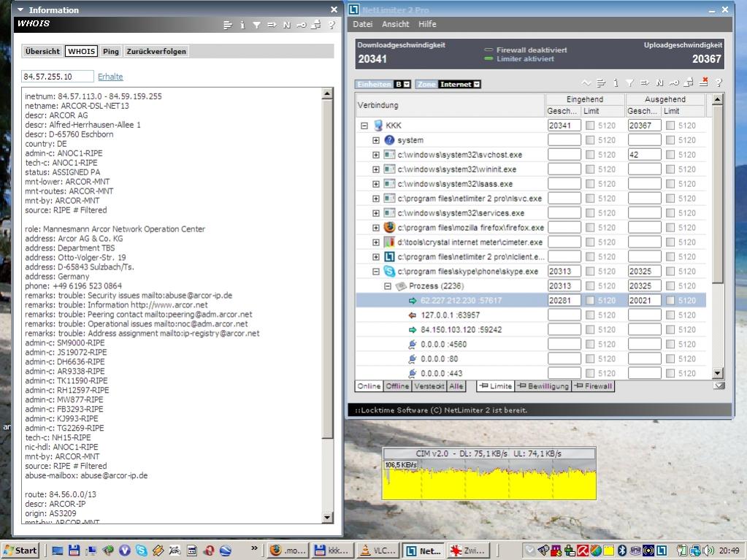Collapse the Prozess (2236) node
747x560 pixels.
tap(387, 286)
